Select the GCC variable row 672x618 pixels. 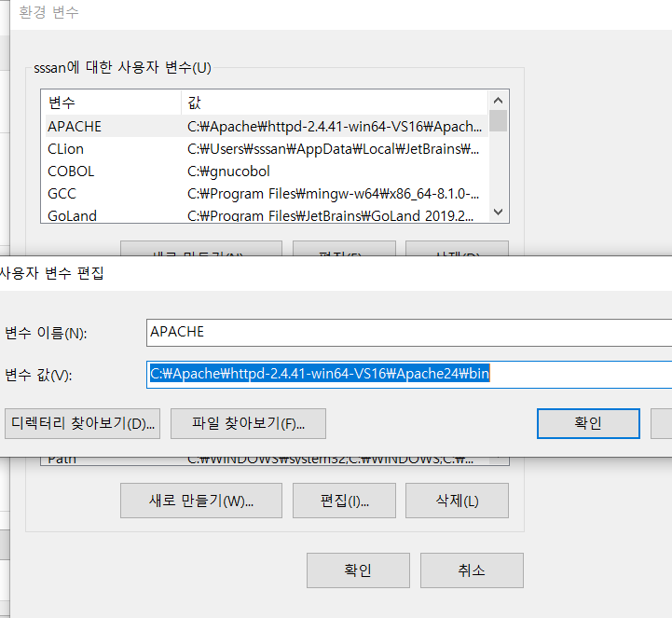267,193
